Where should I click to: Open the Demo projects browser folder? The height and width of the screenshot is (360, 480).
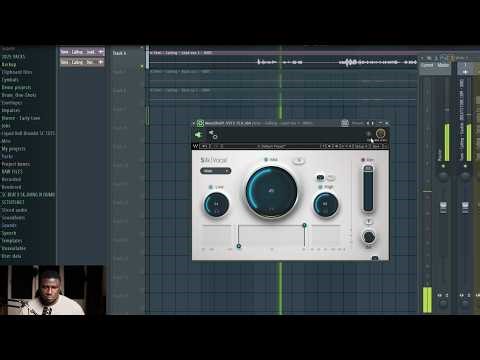(x=16, y=87)
